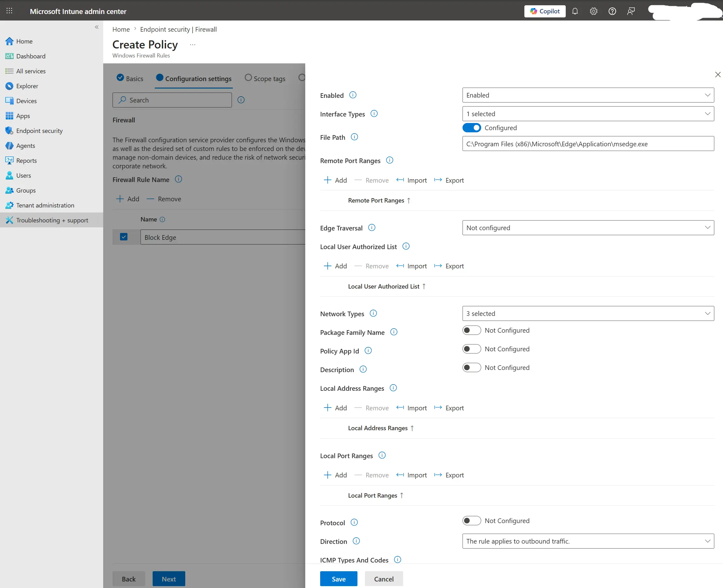Uncheck the Block Edge rule checkbox
723x588 pixels.
(124, 237)
